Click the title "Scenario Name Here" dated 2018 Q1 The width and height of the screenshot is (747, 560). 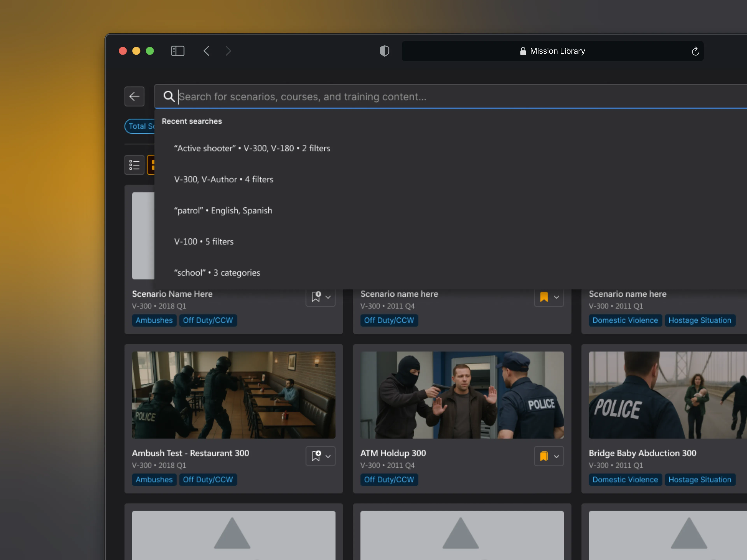[x=172, y=294]
